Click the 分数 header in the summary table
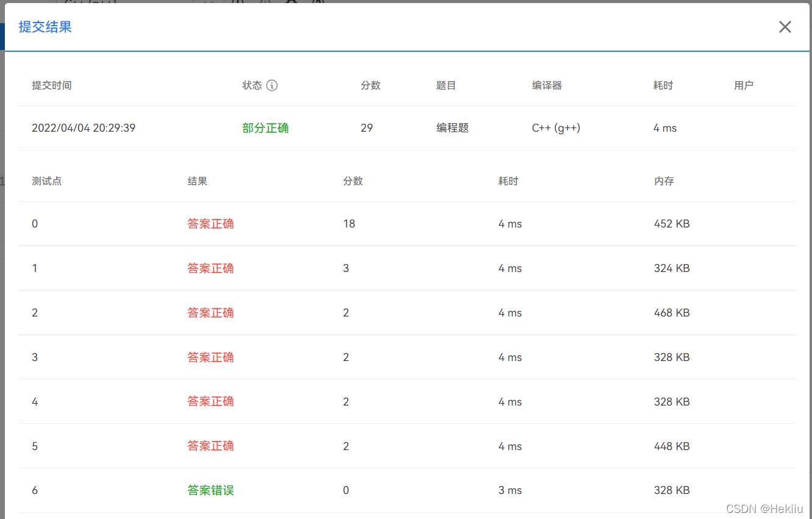 (371, 85)
